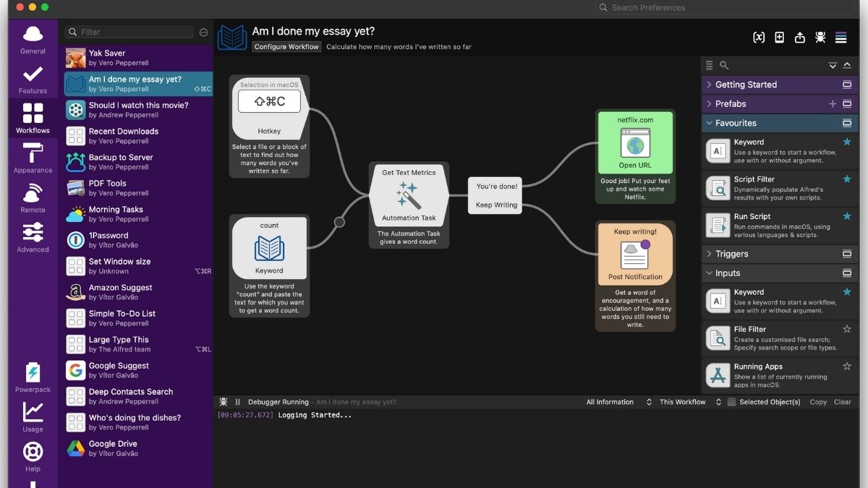Toggle Getting Started section view icon

847,85
